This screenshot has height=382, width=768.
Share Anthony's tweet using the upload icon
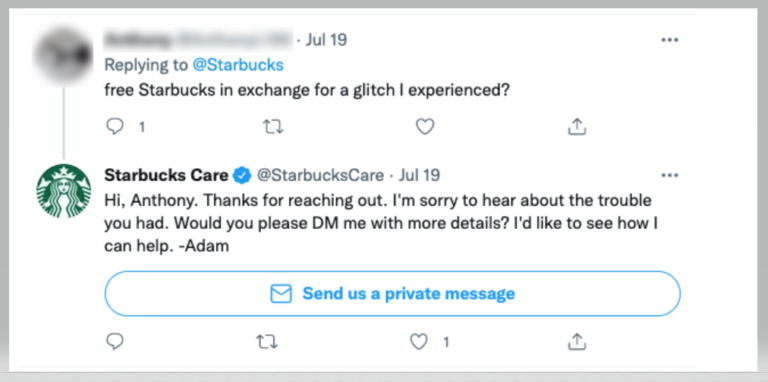[576, 127]
